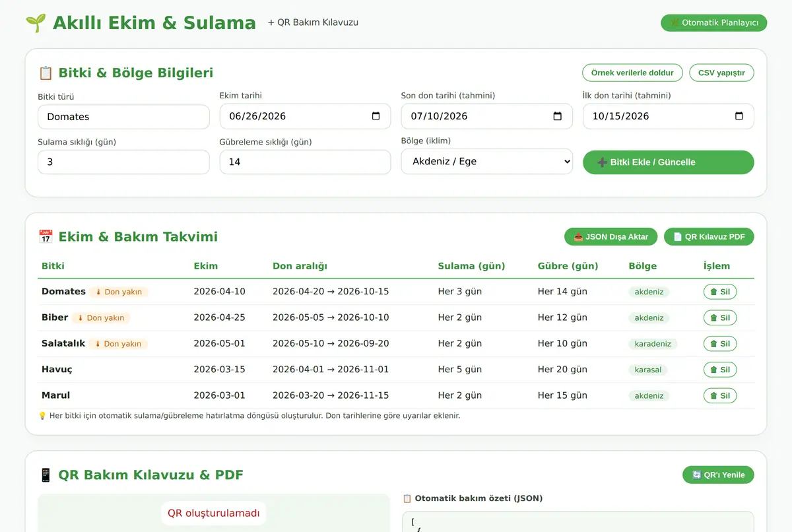
Task: Click the akdeniz tag in the Marul row
Action: pyautogui.click(x=649, y=396)
